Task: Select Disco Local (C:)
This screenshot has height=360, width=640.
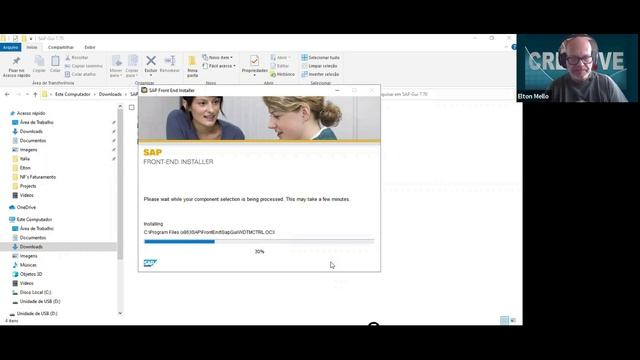Action: tap(35, 292)
